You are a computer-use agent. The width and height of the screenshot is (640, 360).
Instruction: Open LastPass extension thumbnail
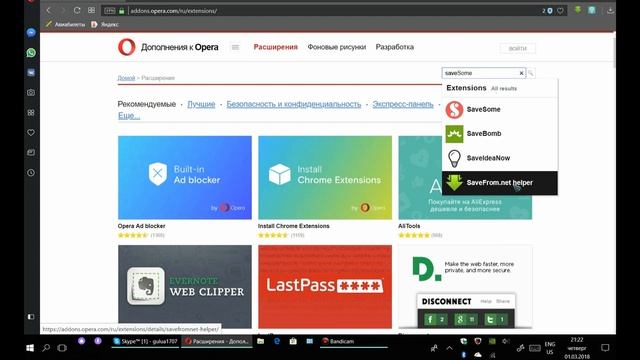point(325,287)
